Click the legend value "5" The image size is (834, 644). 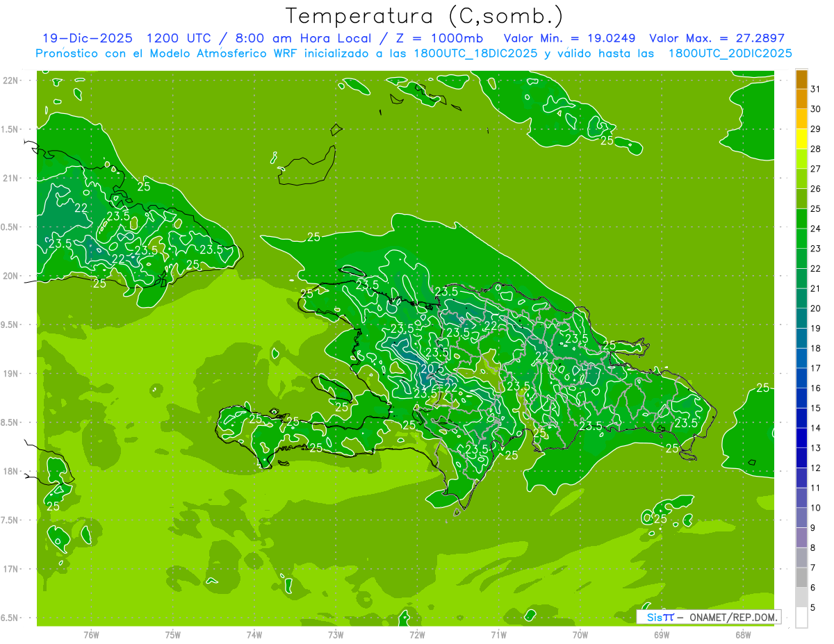click(813, 608)
